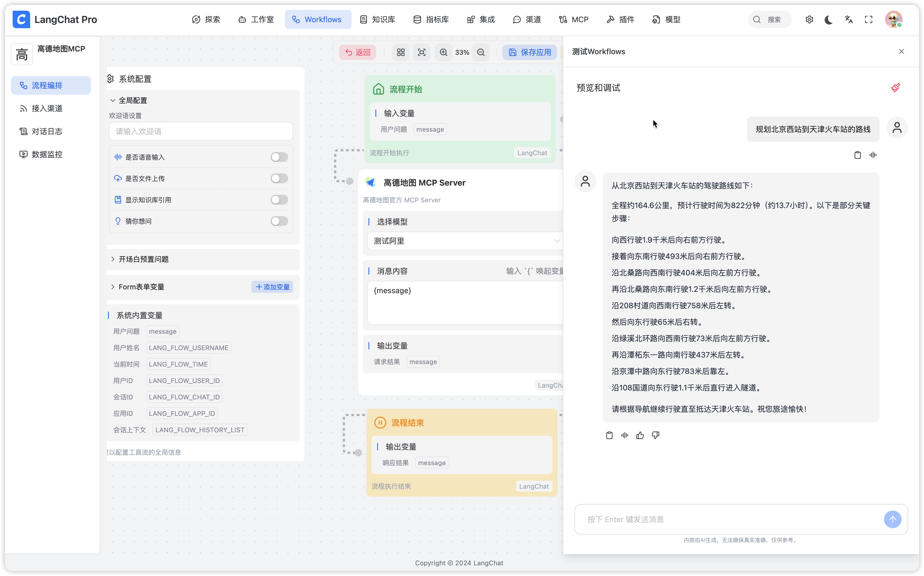Click the grid layout icon in toolbar

[x=401, y=52]
